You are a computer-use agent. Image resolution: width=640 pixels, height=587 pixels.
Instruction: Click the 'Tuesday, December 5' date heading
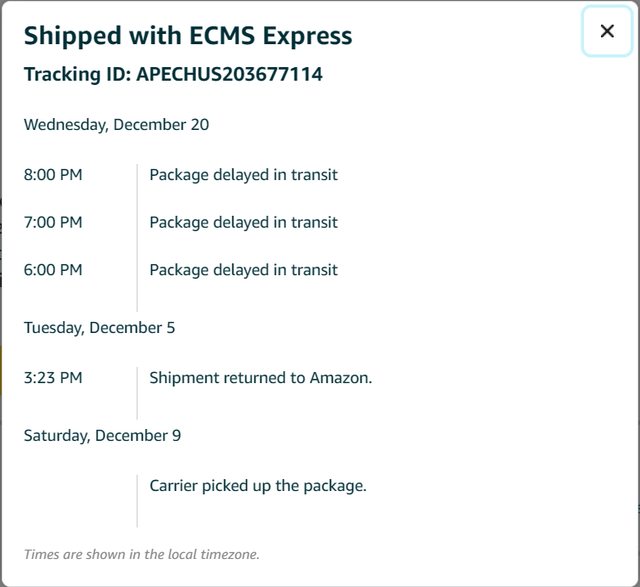click(100, 328)
